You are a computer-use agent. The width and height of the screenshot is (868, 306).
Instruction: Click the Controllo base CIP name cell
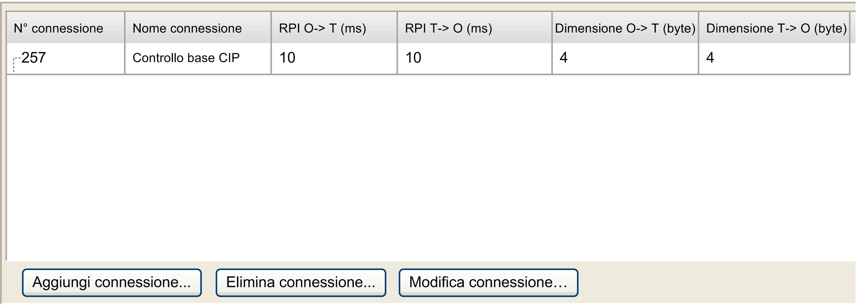tap(186, 58)
